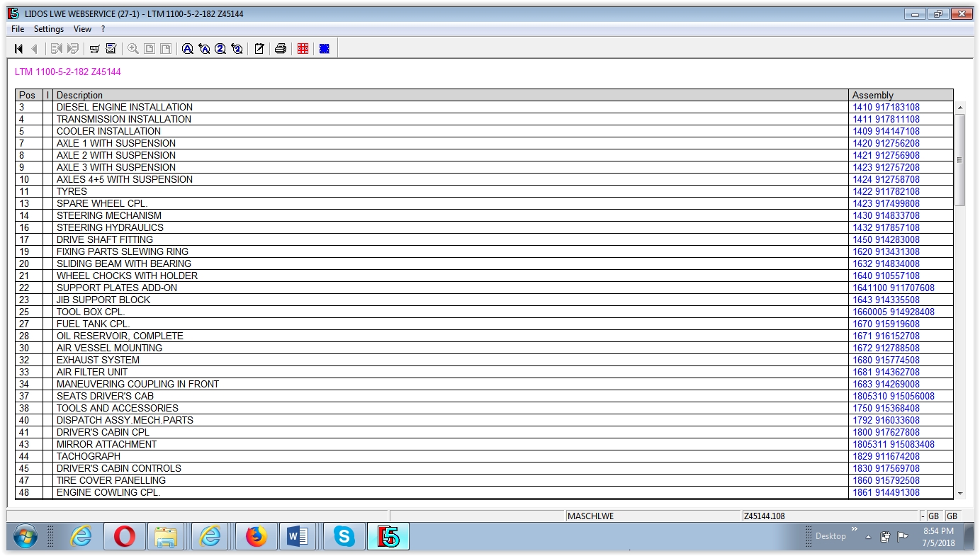Open assembly 1861 914491308 link

886,493
